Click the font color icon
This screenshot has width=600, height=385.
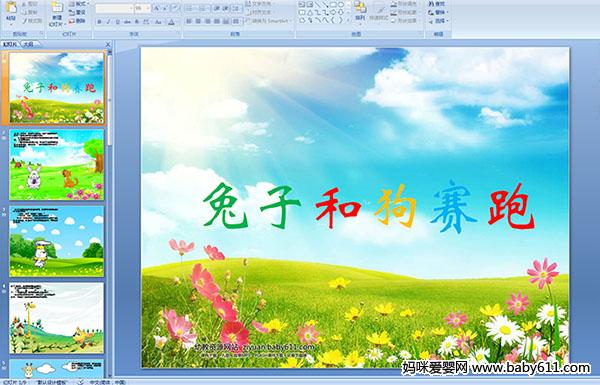coord(171,22)
